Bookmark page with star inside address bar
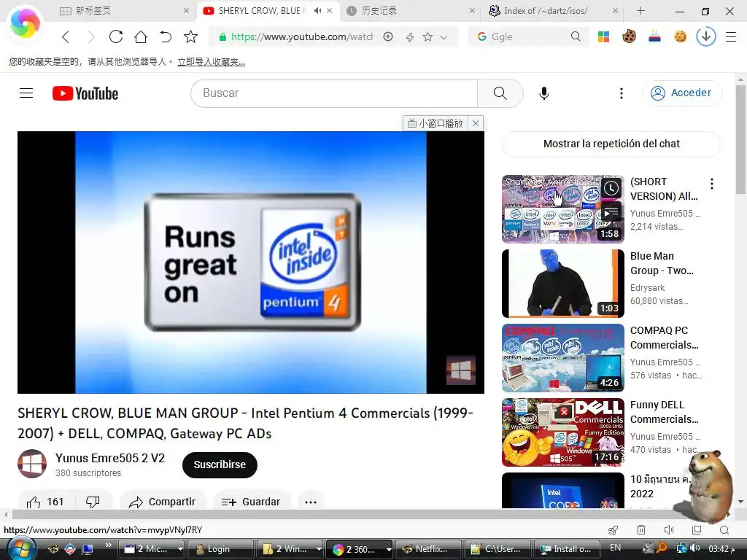The image size is (747, 560). point(427,36)
